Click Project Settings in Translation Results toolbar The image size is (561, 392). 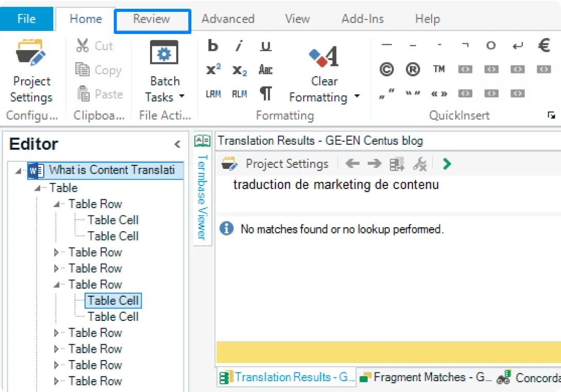click(x=275, y=164)
